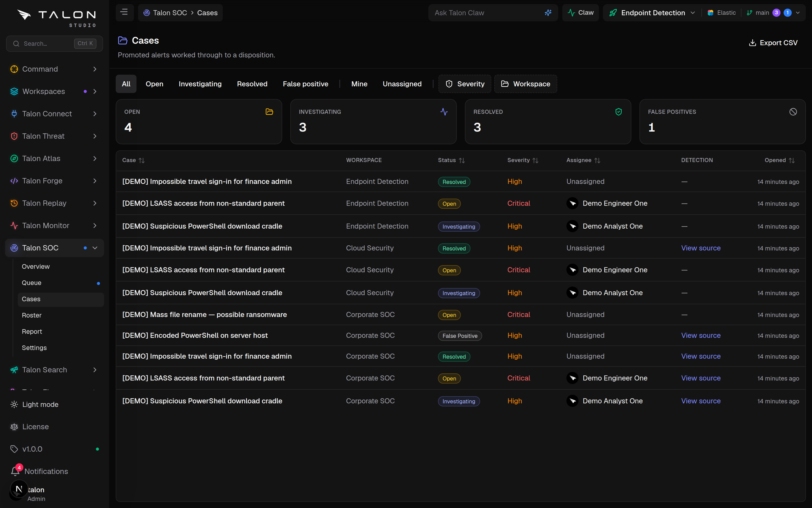Click the sparkle icon in Ask Talon Claw
The width and height of the screenshot is (812, 508).
548,13
